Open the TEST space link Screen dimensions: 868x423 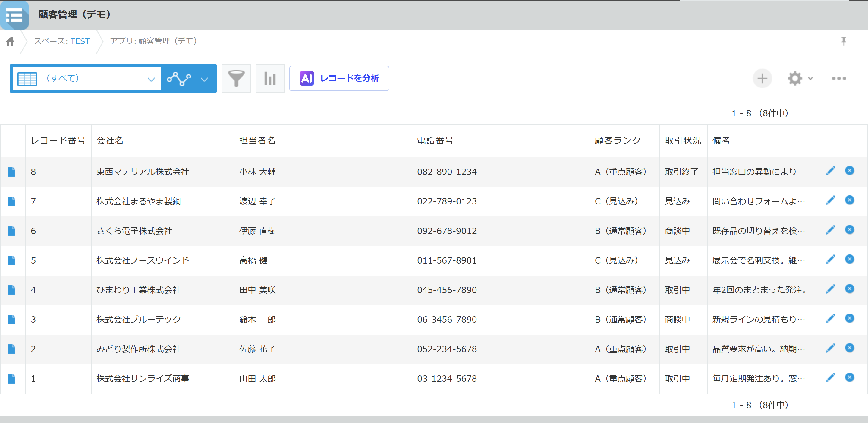pyautogui.click(x=80, y=41)
